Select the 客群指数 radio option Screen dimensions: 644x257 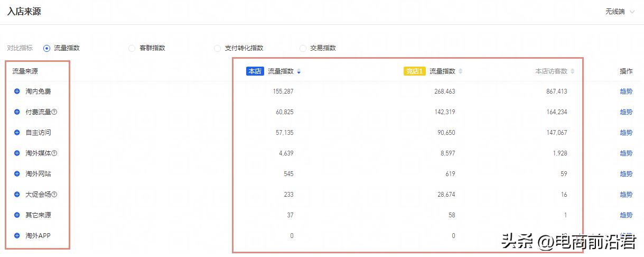[x=132, y=48]
